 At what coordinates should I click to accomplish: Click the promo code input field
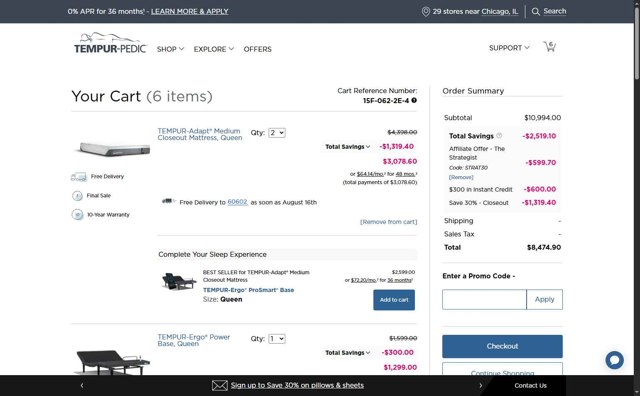[x=484, y=300]
